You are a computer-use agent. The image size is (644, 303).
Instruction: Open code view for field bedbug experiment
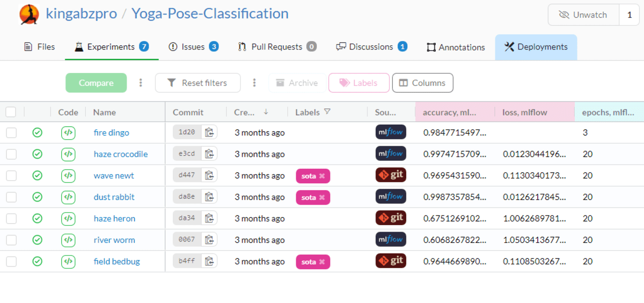point(68,262)
